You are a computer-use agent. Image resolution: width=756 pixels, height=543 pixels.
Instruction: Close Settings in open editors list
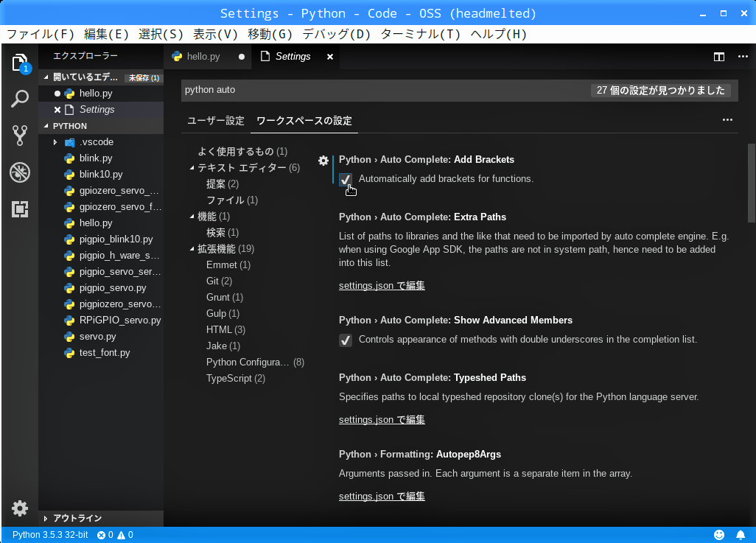point(57,110)
